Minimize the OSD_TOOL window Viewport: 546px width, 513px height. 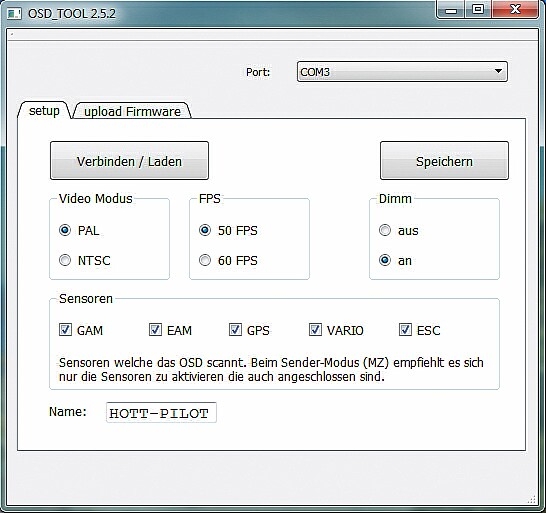[451, 10]
